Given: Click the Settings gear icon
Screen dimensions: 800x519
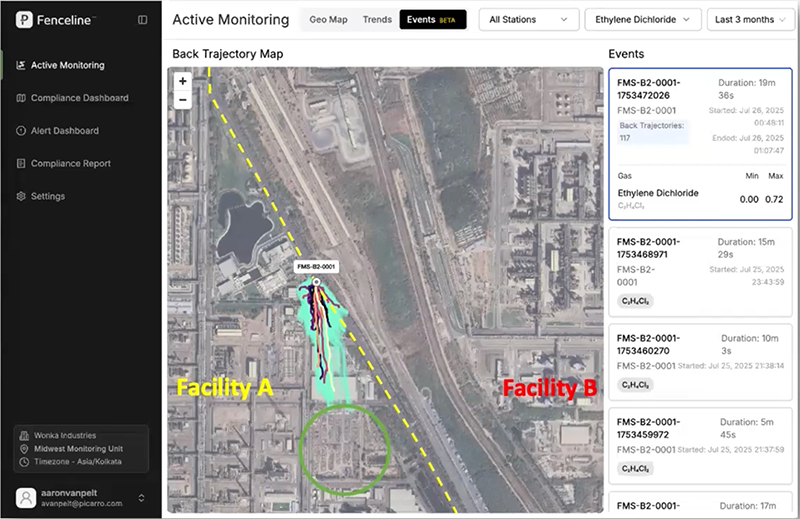Looking at the screenshot, I should click(x=21, y=197).
